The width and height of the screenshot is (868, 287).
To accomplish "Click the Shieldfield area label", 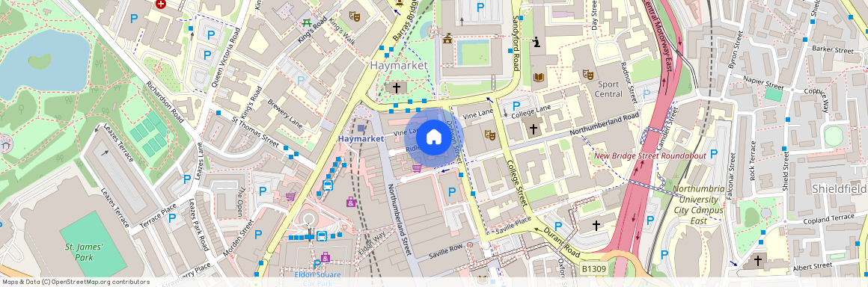I will click(840, 189).
